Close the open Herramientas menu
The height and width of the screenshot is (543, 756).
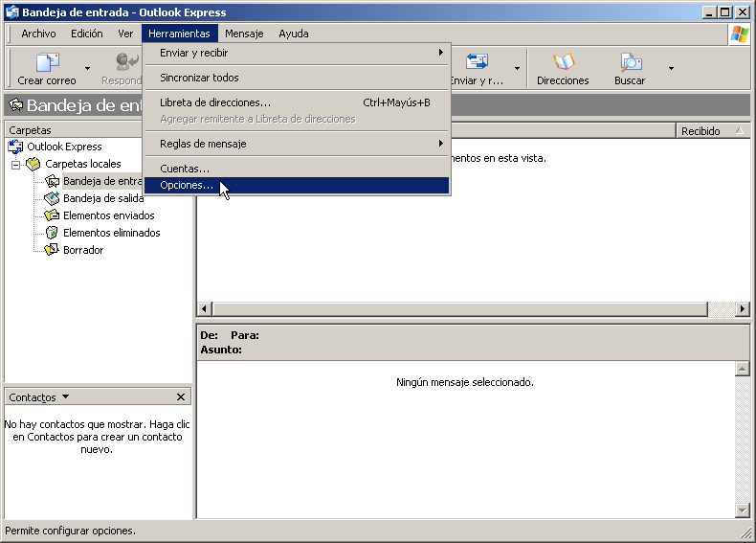click(179, 34)
